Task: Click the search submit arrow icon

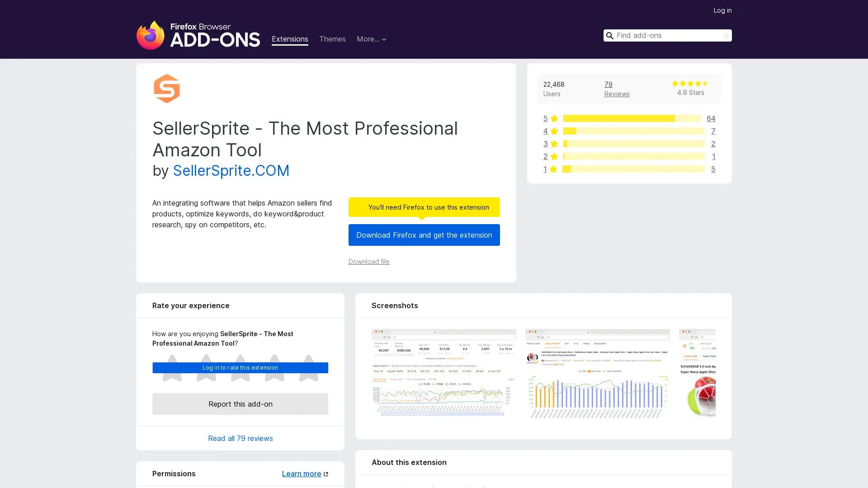Action: (725, 35)
